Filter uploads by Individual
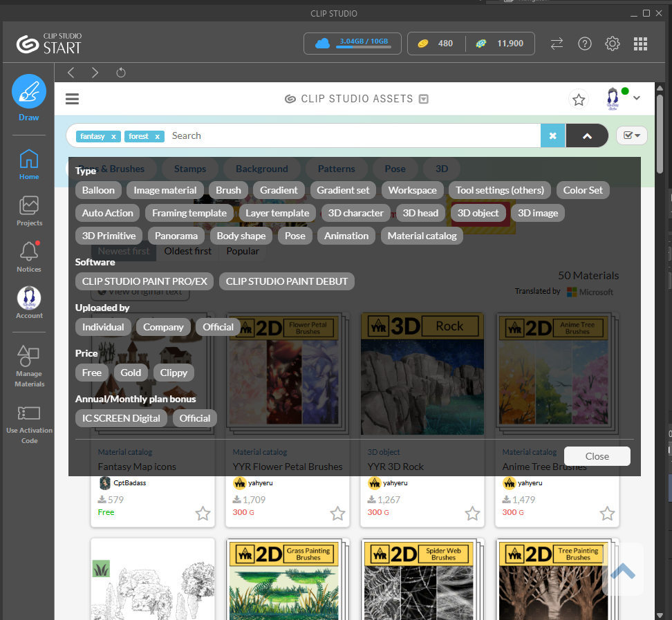Screen dimensions: 672x620 pyautogui.click(x=103, y=328)
